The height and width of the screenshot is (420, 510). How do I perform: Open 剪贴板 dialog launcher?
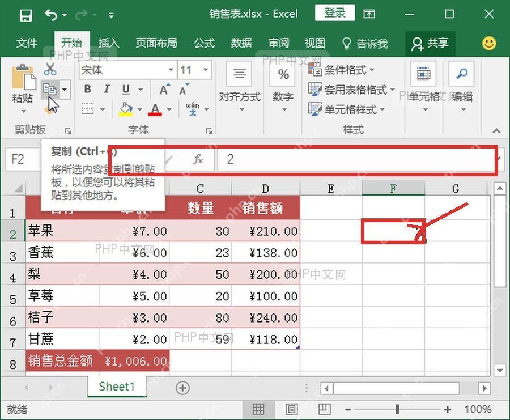tap(67, 131)
